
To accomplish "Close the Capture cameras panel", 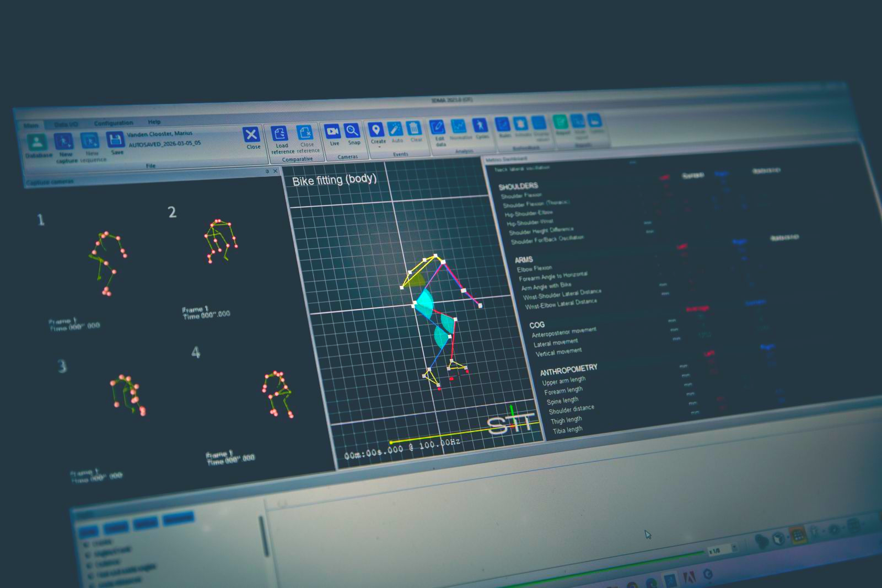I will [x=276, y=171].
